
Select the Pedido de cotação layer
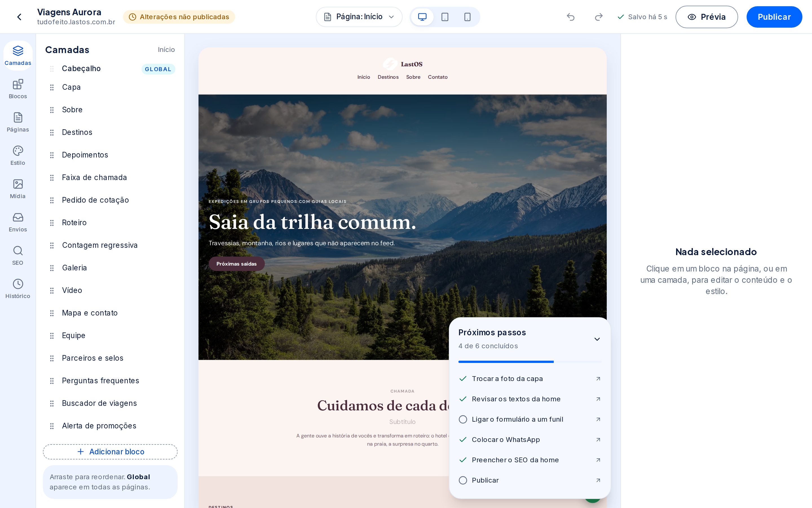(110, 200)
